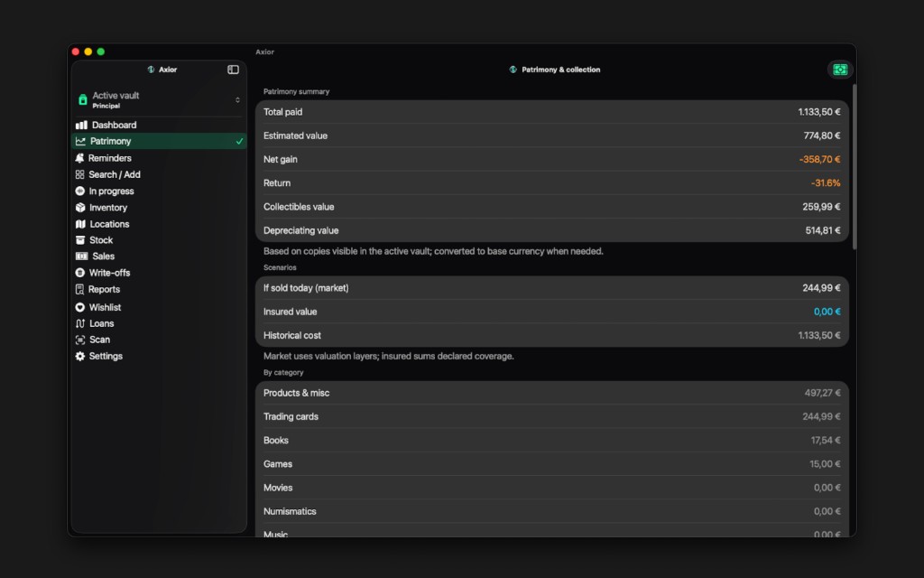Click the Sales banknote icon
The width and height of the screenshot is (924, 578).
tap(81, 256)
